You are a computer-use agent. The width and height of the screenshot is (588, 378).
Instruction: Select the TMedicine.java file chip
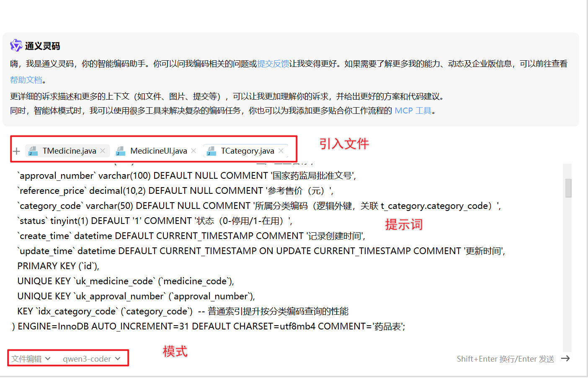tap(69, 151)
